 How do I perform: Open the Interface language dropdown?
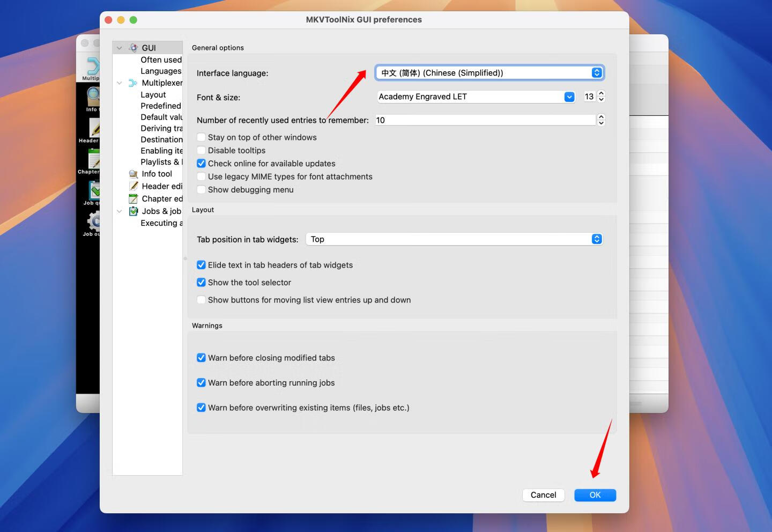tap(489, 73)
